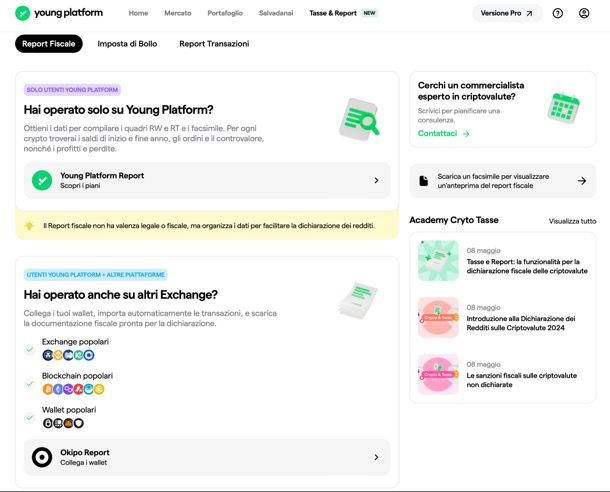Click the Okipo Report target icon
The height and width of the screenshot is (492, 610).
pos(42,457)
